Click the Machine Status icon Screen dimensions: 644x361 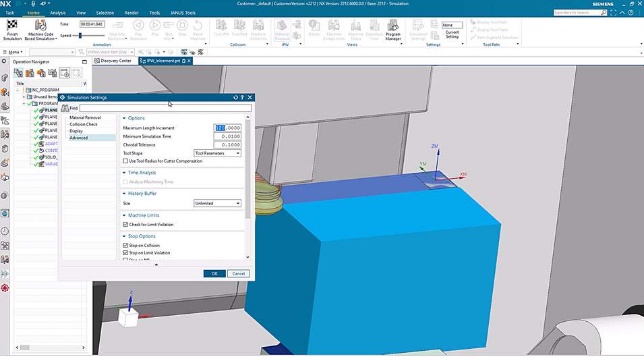pyautogui.click(x=355, y=26)
